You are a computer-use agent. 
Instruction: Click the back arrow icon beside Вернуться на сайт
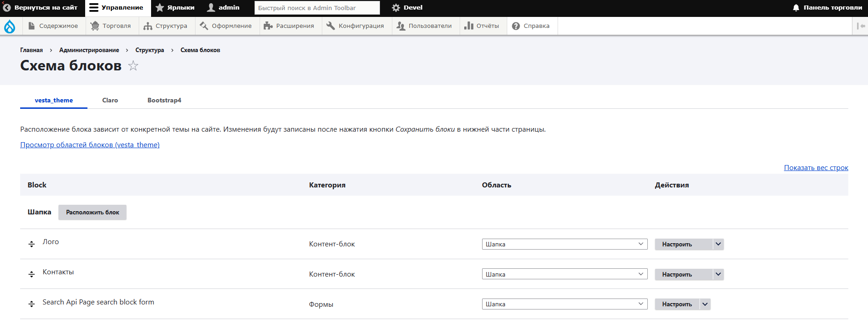7,8
